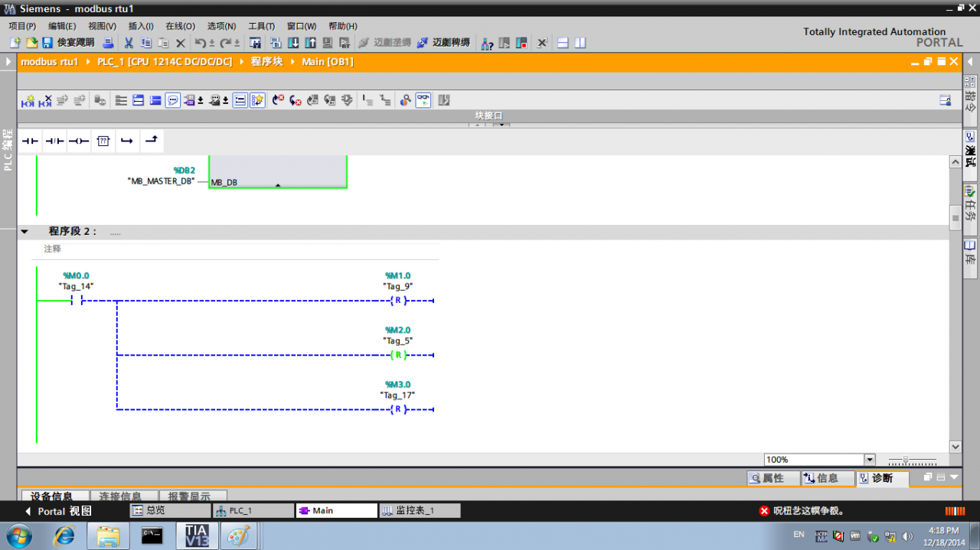The height and width of the screenshot is (550, 980).
Task: Click the Print icon in main toolbar
Action: (109, 43)
